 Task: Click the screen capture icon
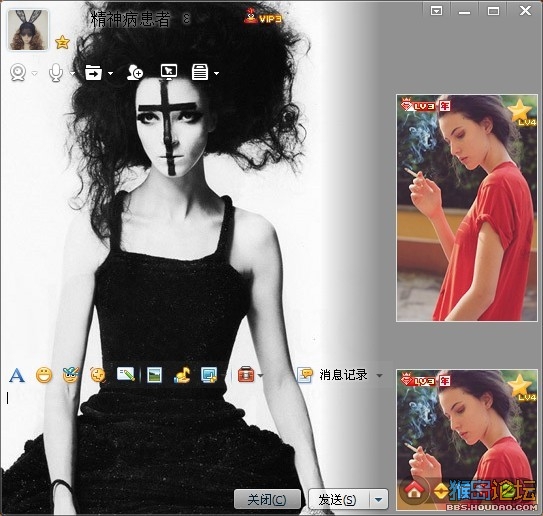(209, 375)
